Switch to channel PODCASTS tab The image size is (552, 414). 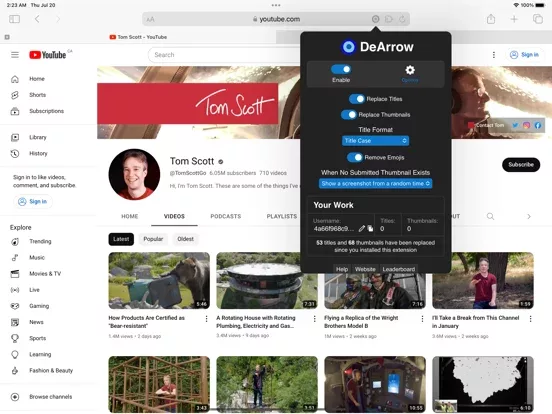pyautogui.click(x=226, y=217)
